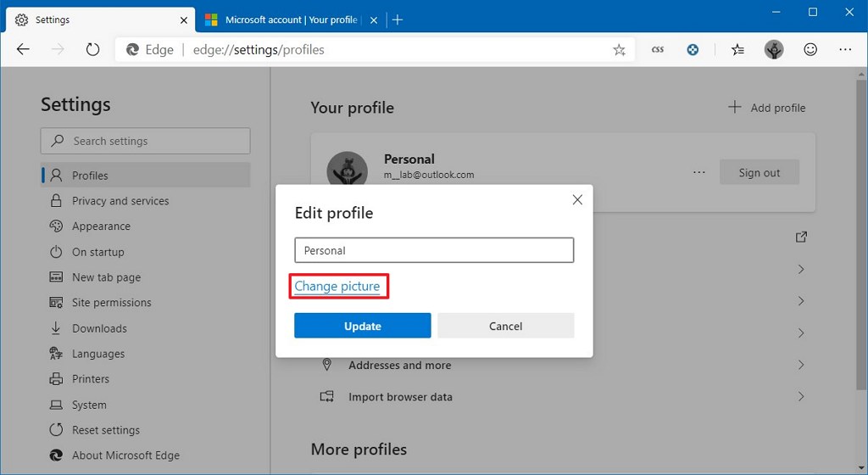Click the Reset settings circular arrow icon

point(56,429)
